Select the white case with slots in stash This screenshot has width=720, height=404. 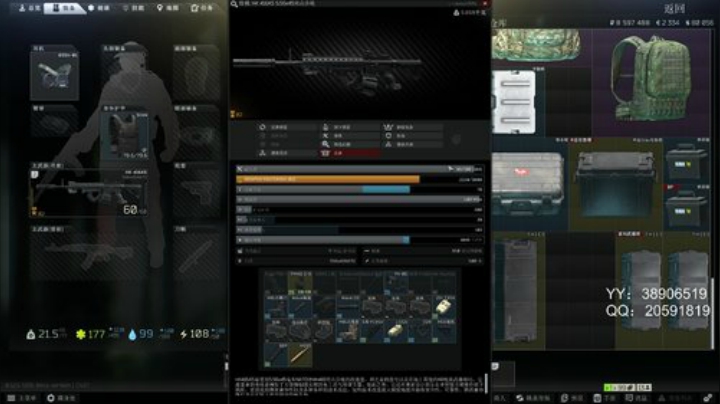516,101
